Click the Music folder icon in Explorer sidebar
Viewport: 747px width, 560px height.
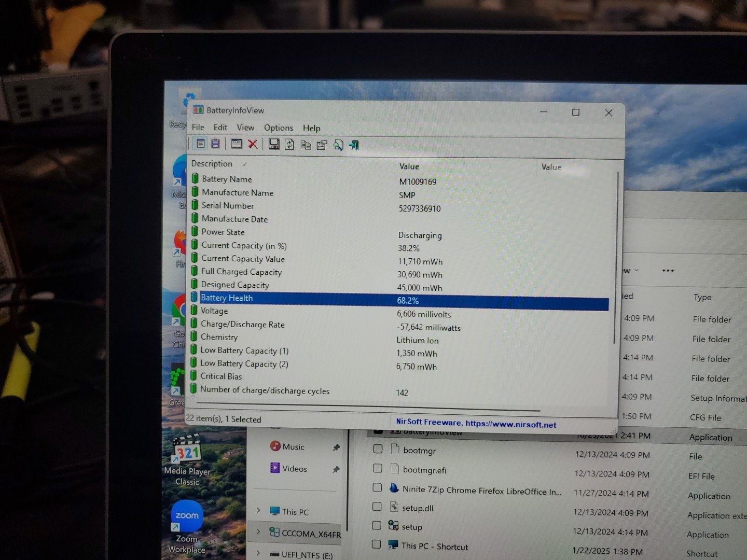275,446
